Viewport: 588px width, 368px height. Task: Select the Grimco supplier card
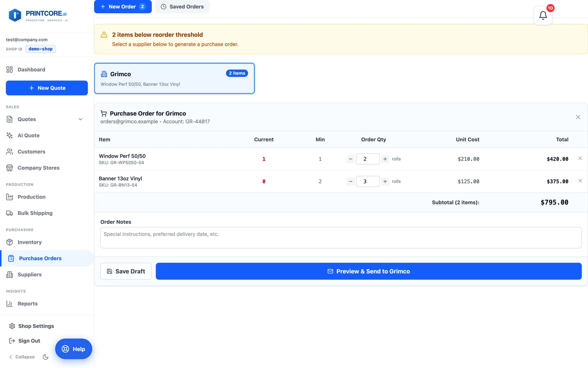click(x=174, y=79)
